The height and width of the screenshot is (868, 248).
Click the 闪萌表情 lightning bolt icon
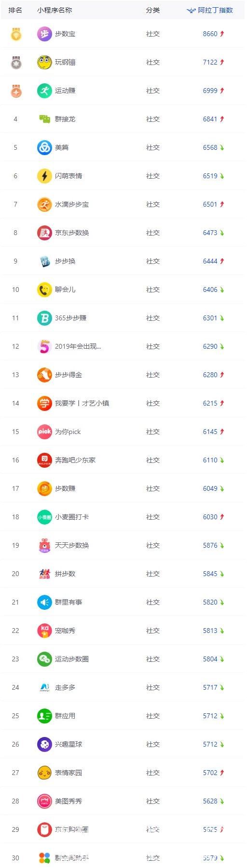[x=44, y=176]
